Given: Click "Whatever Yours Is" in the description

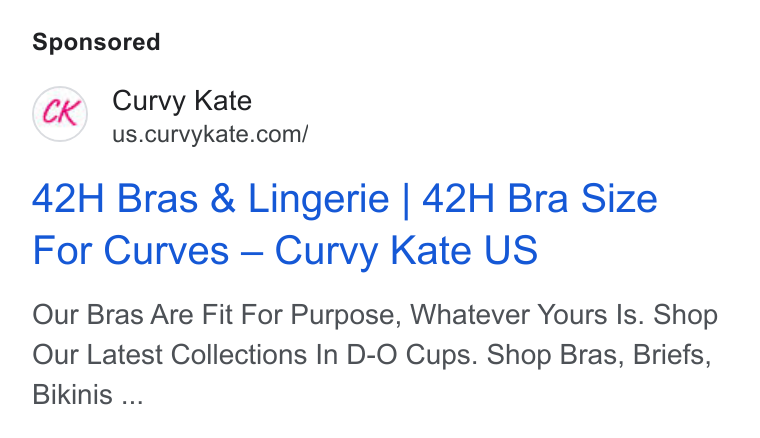Looking at the screenshot, I should click(527, 315).
